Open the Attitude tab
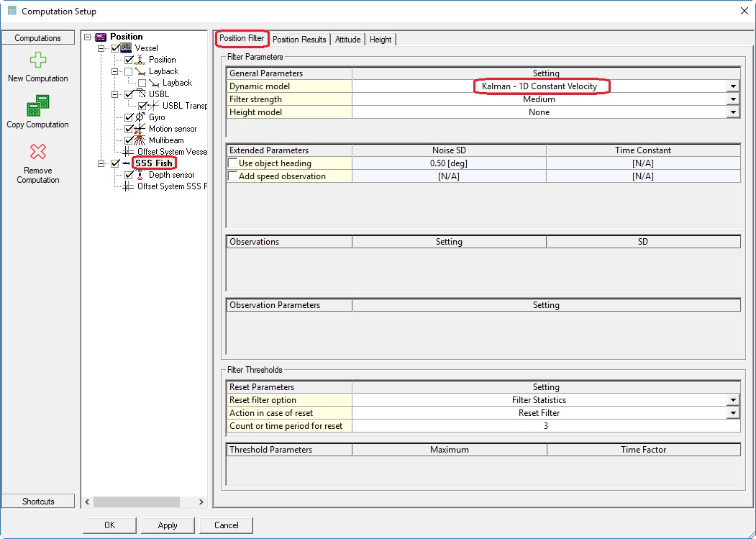756x539 pixels. pyautogui.click(x=348, y=40)
